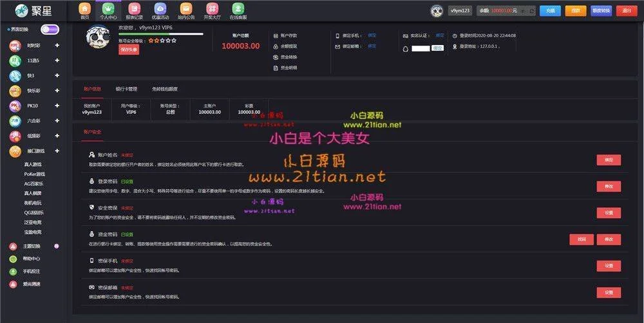The width and height of the screenshot is (644, 323).
Task: Click 修改 button for 登录密码
Action: click(609, 186)
